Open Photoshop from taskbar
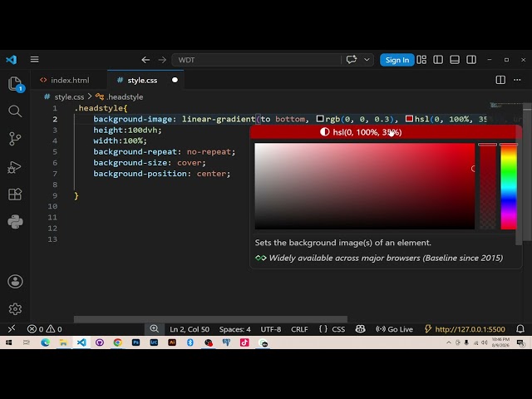Screen dimensions: 532x399 (x=135, y=342)
